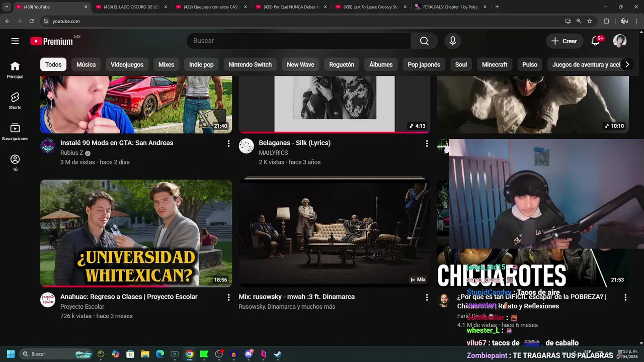The image size is (644, 362).
Task: Open Instalé 90 Mods en GTA title
Action: coord(117,143)
